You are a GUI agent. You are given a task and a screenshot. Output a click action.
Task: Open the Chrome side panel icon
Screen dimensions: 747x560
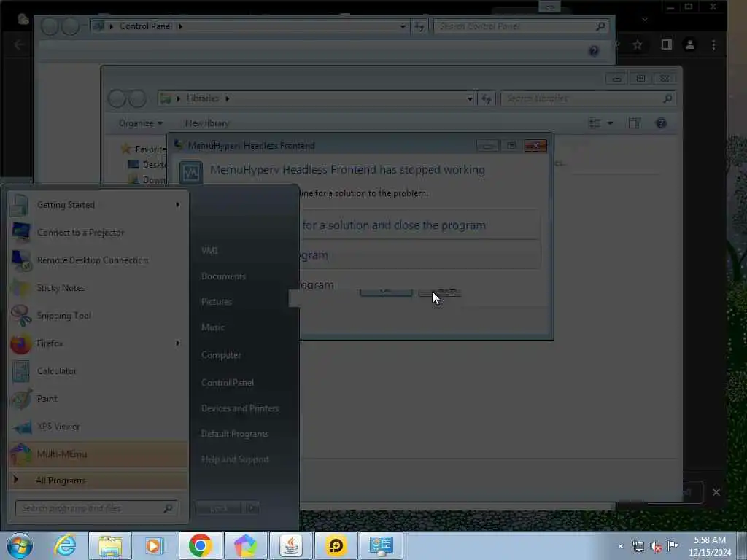(666, 44)
